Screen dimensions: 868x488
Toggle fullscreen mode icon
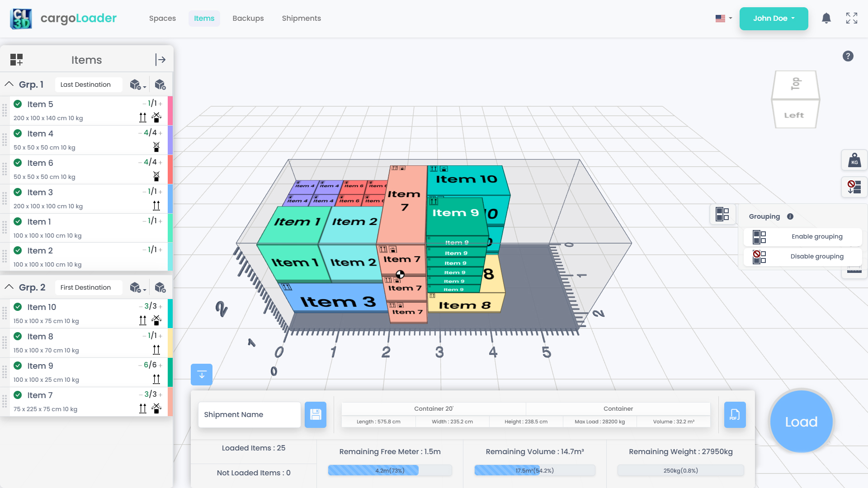(x=852, y=18)
